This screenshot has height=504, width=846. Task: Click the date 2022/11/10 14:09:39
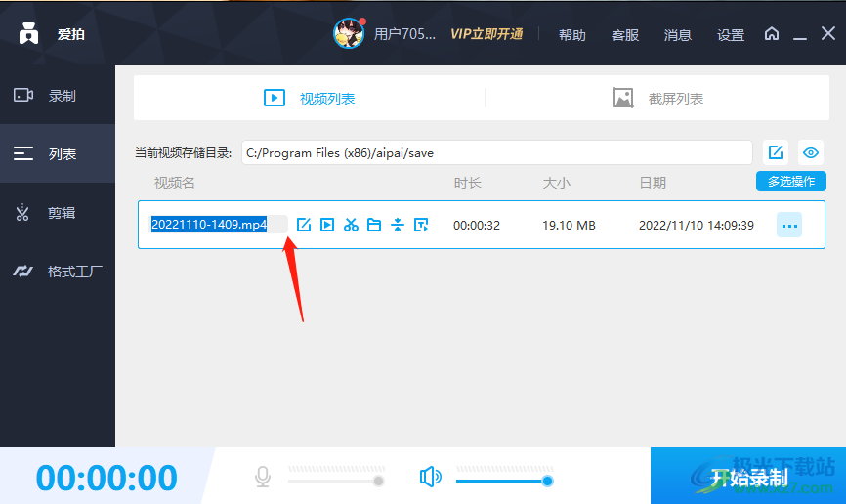click(696, 225)
